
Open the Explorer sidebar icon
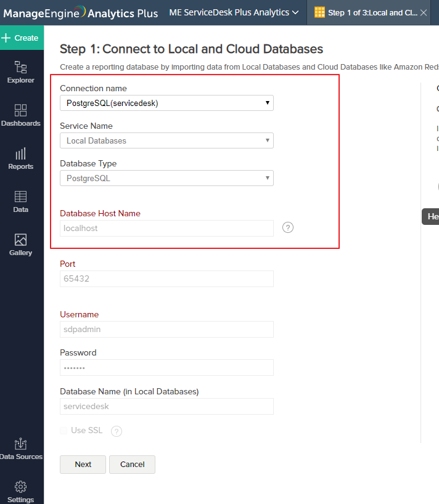21,72
